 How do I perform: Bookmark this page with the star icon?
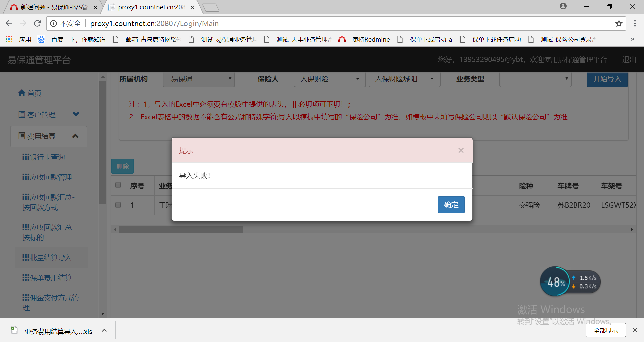point(619,23)
